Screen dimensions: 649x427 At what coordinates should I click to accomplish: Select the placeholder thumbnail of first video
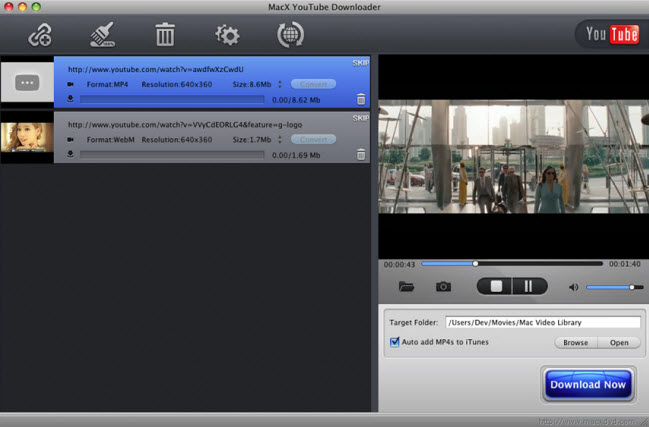[27, 82]
